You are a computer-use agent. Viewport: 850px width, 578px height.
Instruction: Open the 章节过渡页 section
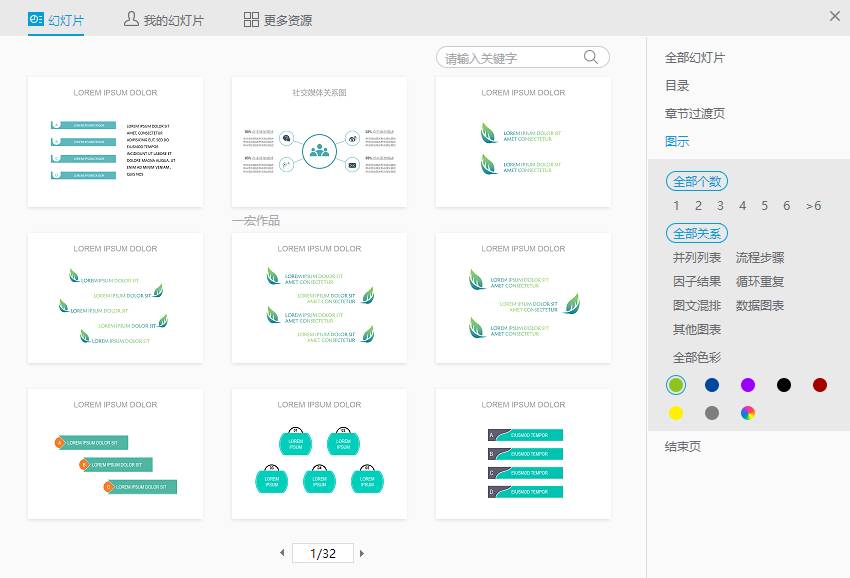(694, 114)
